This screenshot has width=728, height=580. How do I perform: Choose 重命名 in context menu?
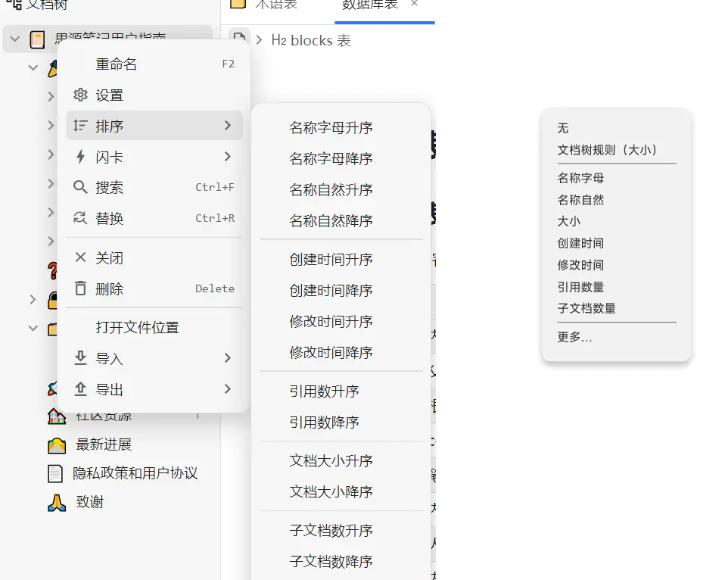click(x=154, y=64)
